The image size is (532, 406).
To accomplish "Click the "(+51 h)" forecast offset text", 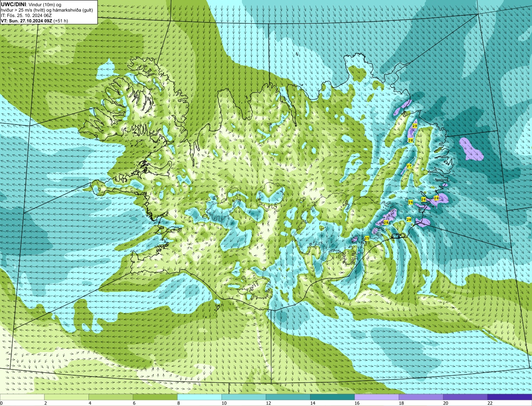I will point(61,21).
